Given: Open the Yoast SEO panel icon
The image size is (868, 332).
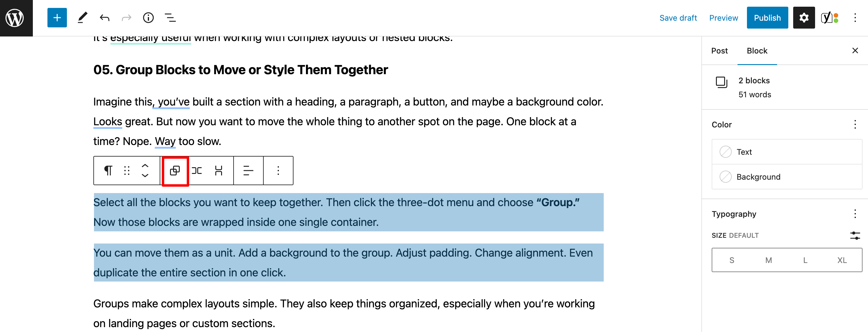Looking at the screenshot, I should 830,18.
